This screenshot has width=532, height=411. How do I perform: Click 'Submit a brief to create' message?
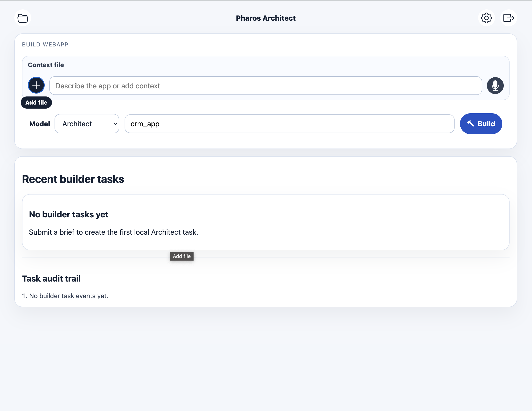click(x=114, y=232)
